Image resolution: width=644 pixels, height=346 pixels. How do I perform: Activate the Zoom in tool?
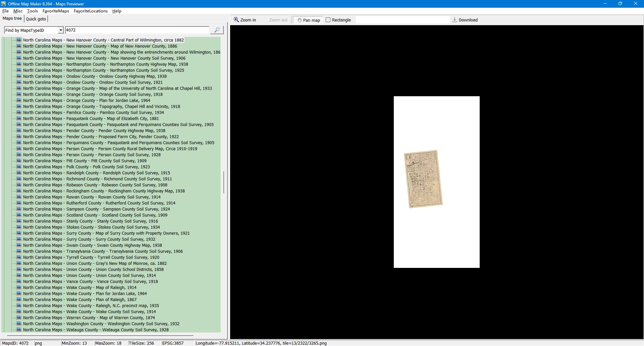point(245,20)
